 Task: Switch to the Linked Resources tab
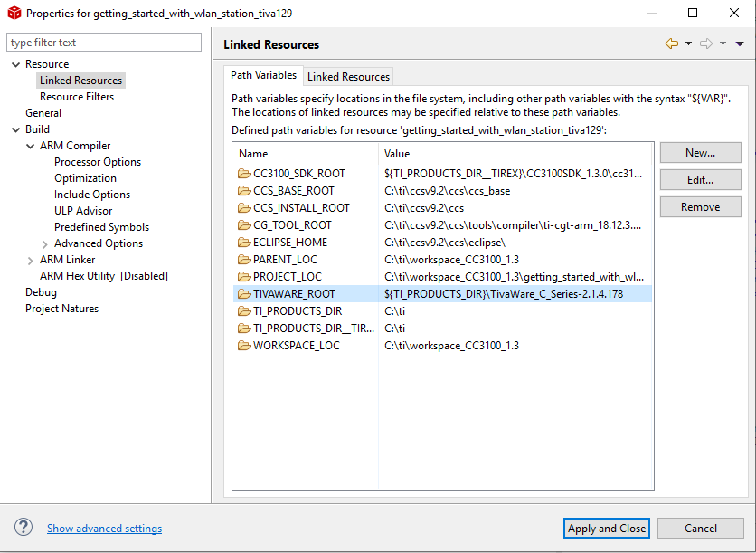click(x=348, y=76)
